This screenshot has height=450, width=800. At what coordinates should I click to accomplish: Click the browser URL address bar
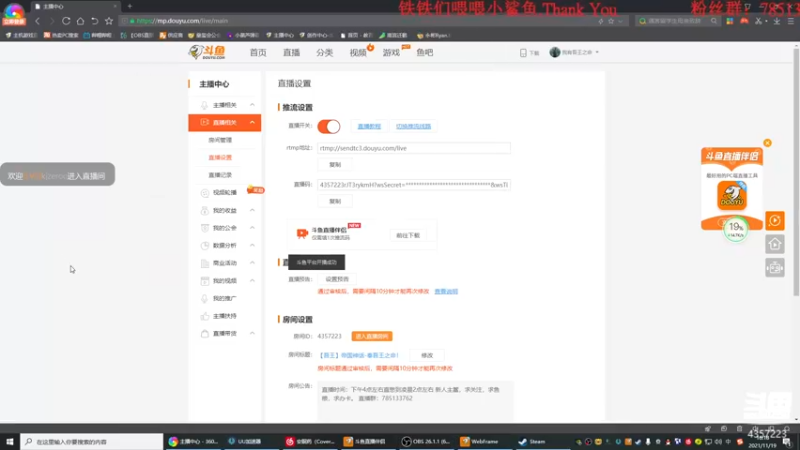coord(357,21)
